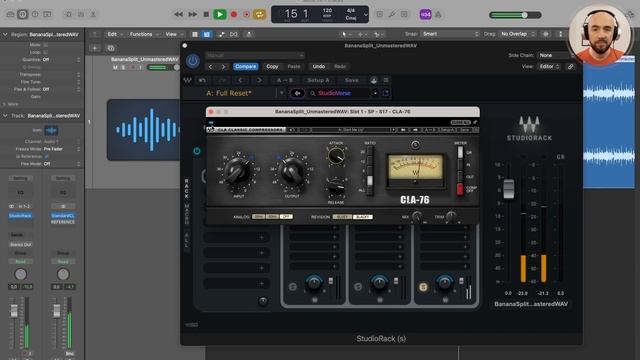The height and width of the screenshot is (360, 640).
Task: Open the View Editor dropdown
Action: coord(550,67)
